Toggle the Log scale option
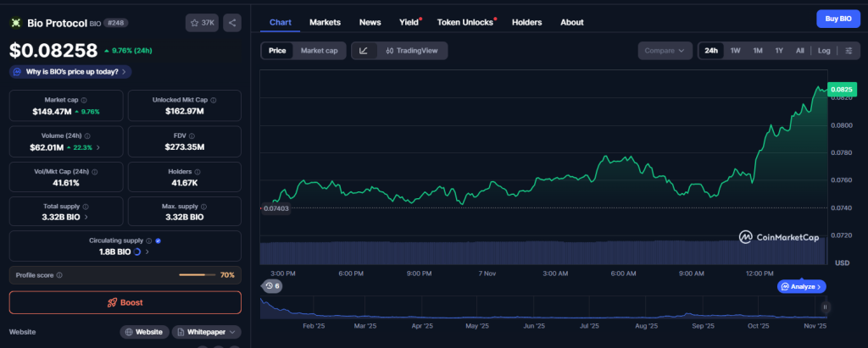Viewport: 868px width, 348px height. pos(824,51)
